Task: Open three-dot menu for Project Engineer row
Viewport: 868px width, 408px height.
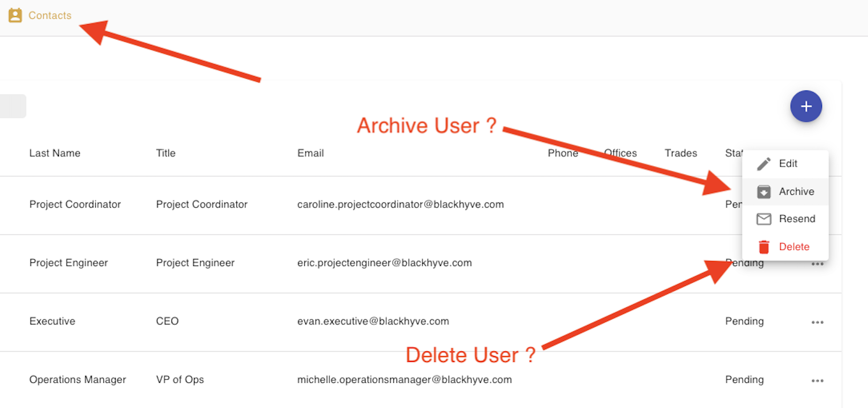Action: (x=817, y=263)
